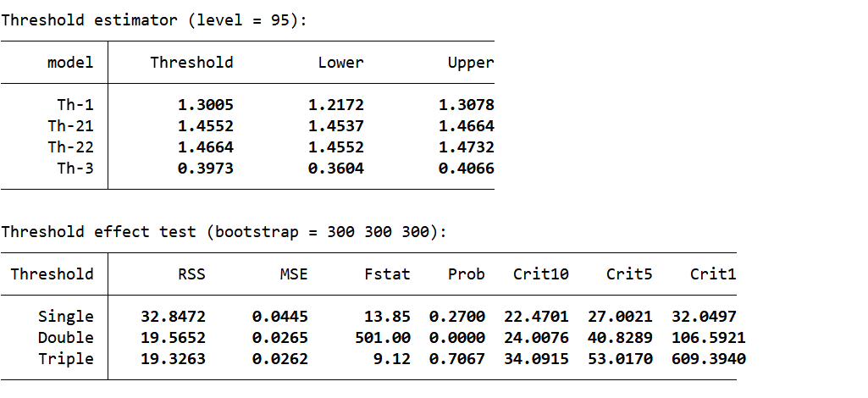This screenshot has height=398, width=868.
Task: Click the 'Crit5' column header
Action: (629, 274)
